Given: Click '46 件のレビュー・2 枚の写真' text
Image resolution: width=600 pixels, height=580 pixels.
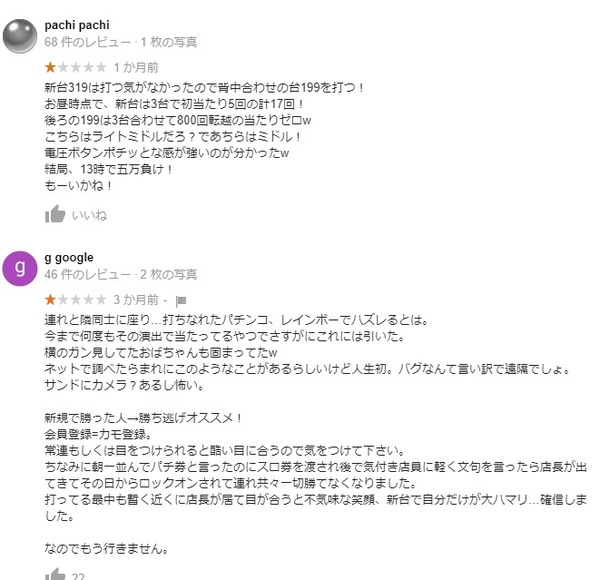Looking at the screenshot, I should (121, 274).
